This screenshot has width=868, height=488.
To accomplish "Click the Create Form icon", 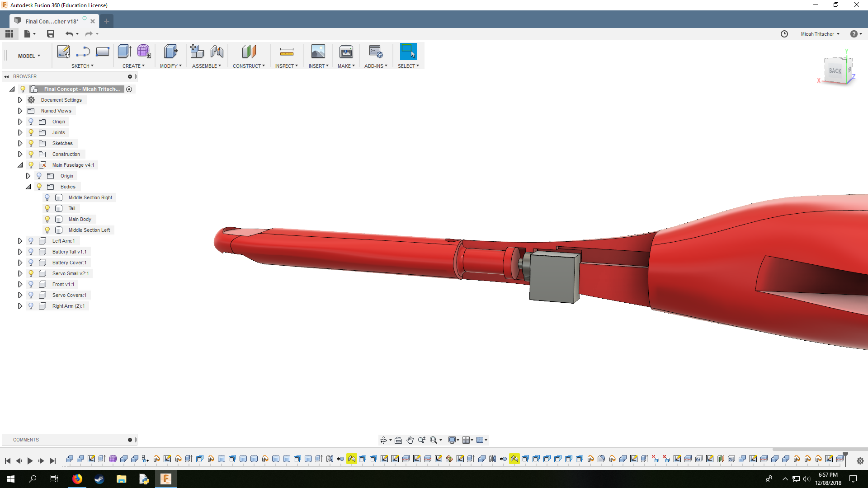I will pyautogui.click(x=144, y=52).
